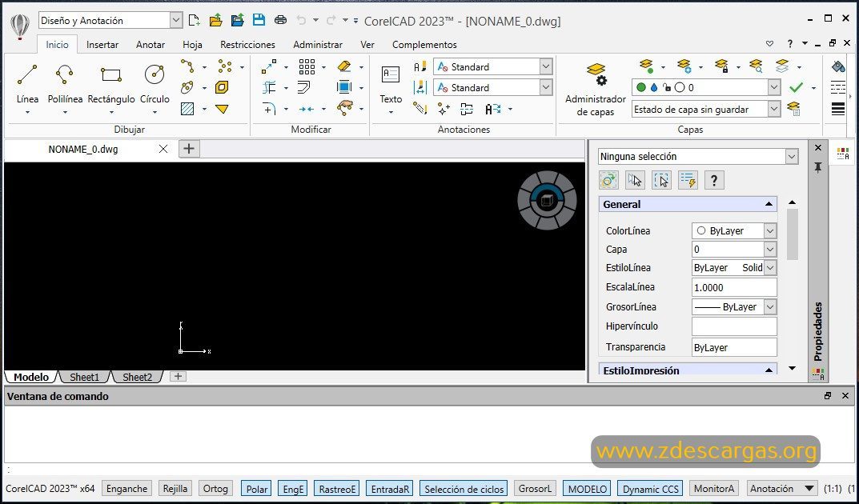Open Estado de capa sin guardar dropdown

[x=773, y=110]
